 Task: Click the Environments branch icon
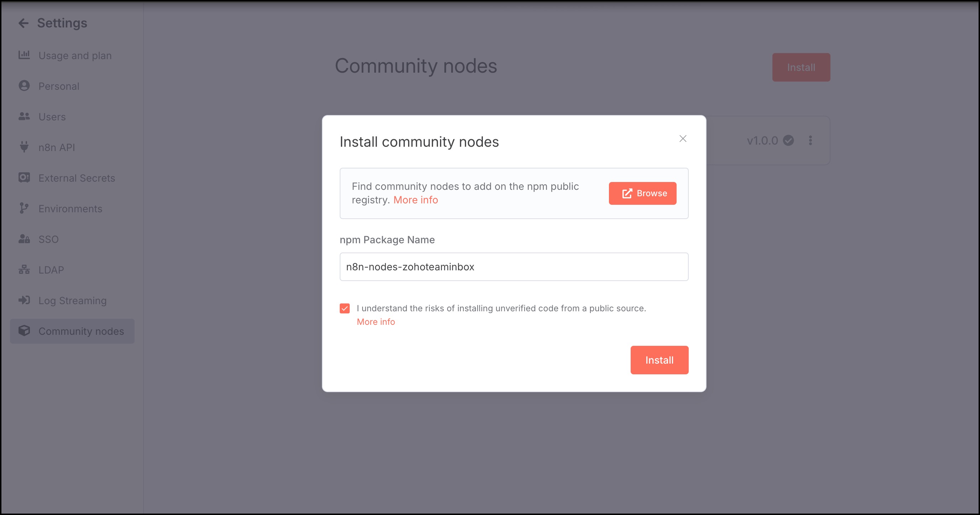coord(24,208)
